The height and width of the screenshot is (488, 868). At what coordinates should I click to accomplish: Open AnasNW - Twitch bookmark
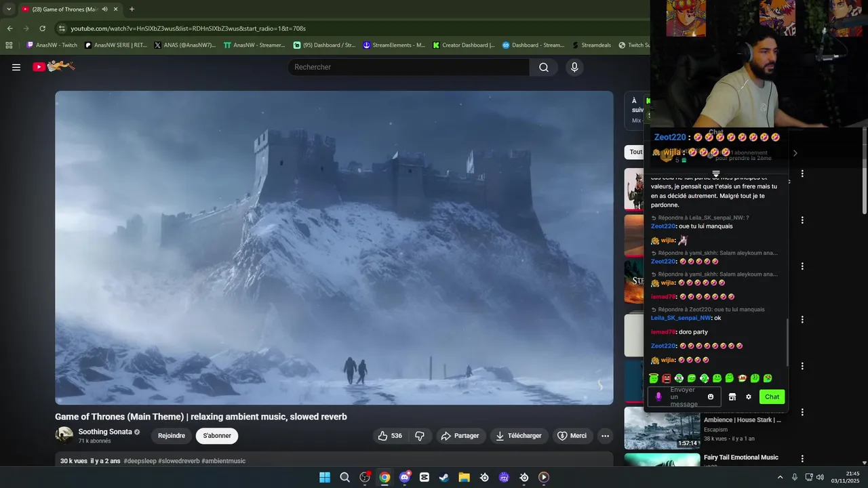coord(52,45)
